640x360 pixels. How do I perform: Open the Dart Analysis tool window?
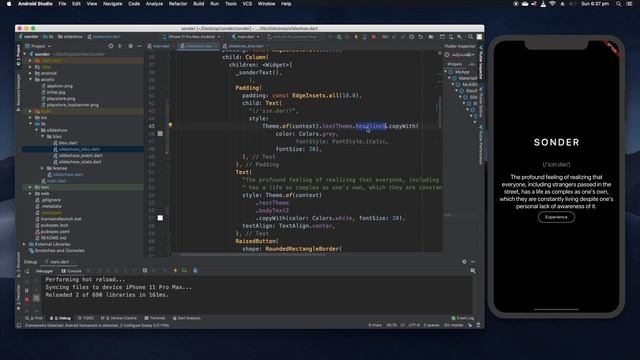click(187, 318)
